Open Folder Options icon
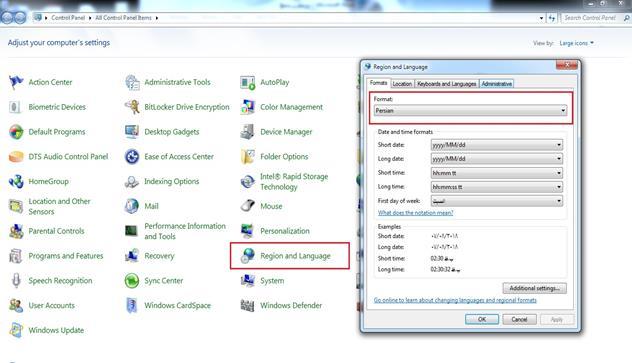 tap(248, 157)
